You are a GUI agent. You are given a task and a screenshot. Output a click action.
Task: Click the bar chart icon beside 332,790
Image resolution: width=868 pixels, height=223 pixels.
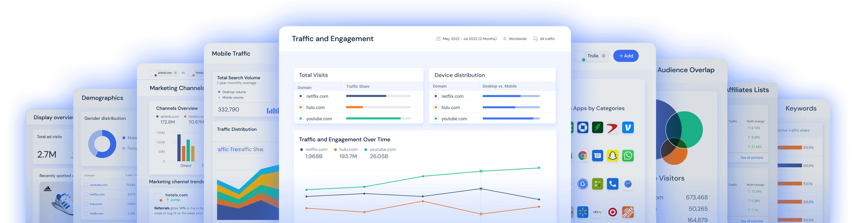pos(273,110)
